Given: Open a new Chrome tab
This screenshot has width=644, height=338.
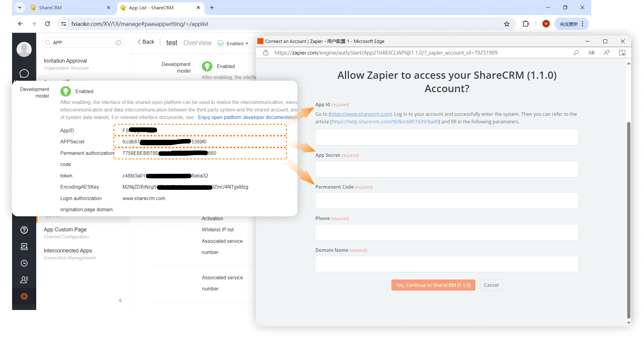Looking at the screenshot, I should 212,8.
